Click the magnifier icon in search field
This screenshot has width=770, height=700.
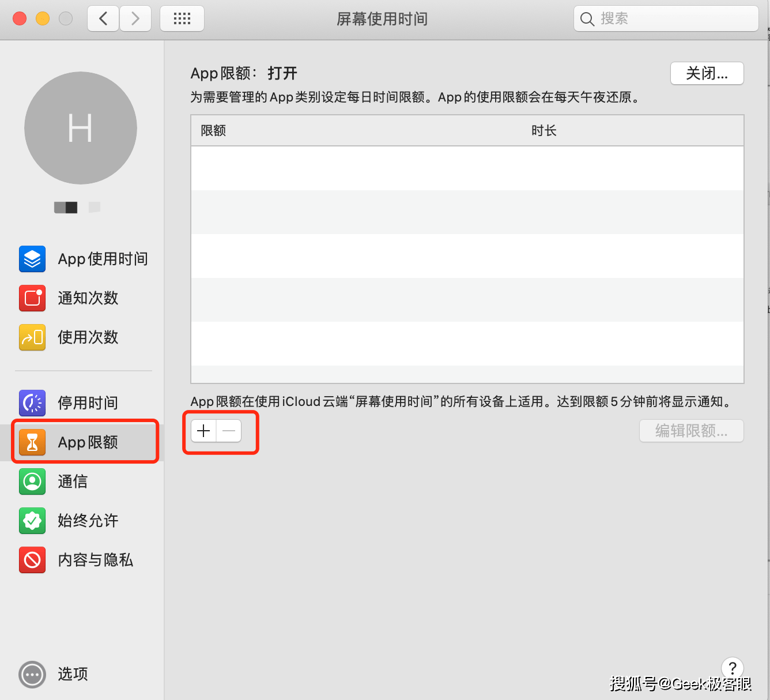(x=587, y=19)
